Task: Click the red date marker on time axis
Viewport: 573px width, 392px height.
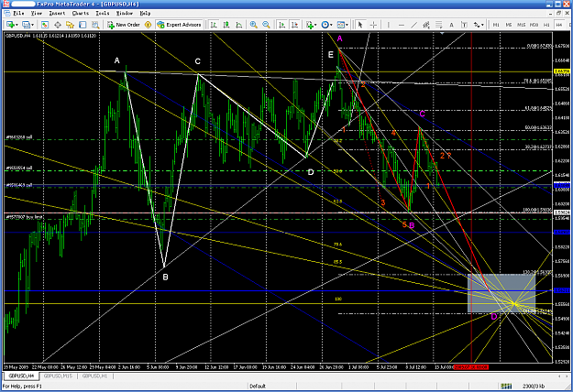Action: pos(470,367)
